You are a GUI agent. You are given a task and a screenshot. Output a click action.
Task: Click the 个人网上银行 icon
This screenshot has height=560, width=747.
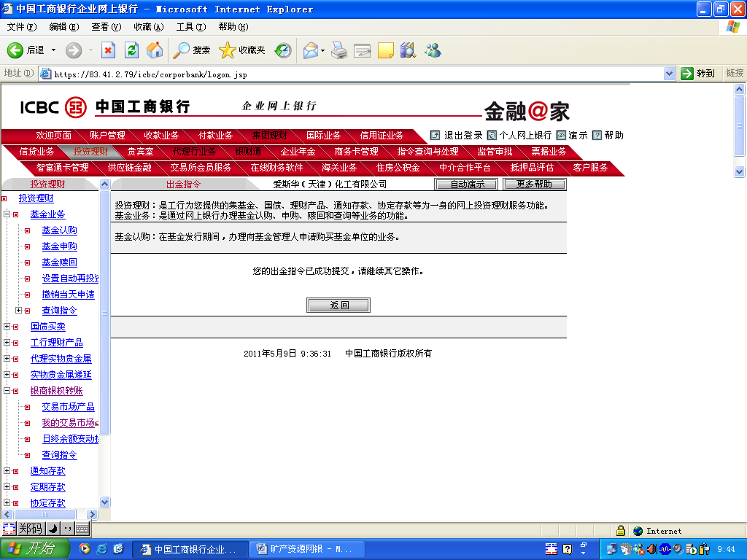tap(492, 135)
